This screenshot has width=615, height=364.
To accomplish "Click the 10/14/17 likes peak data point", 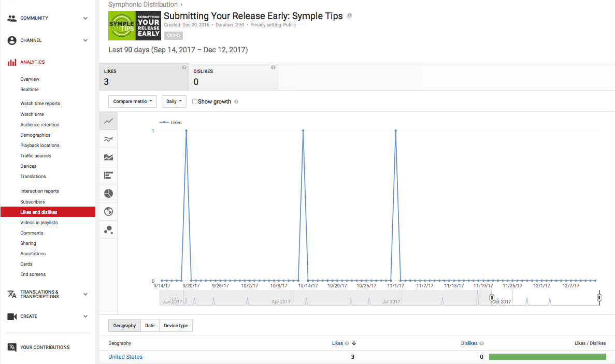I will tap(303, 130).
